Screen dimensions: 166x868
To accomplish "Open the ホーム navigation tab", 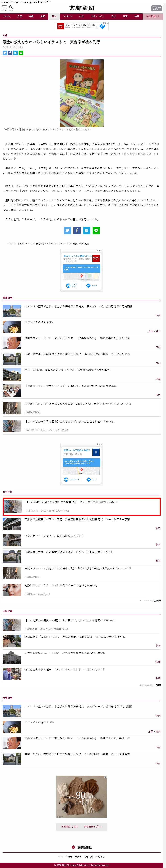I will [7, 16].
